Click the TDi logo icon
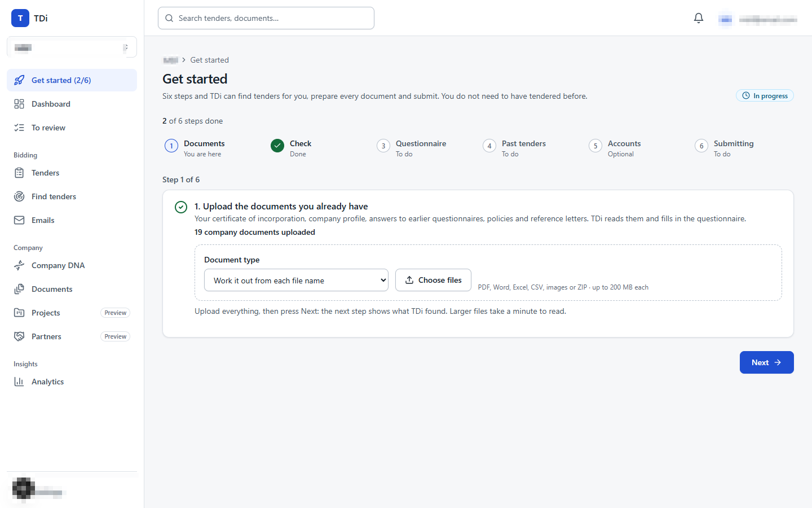Image resolution: width=812 pixels, height=508 pixels. [x=20, y=18]
